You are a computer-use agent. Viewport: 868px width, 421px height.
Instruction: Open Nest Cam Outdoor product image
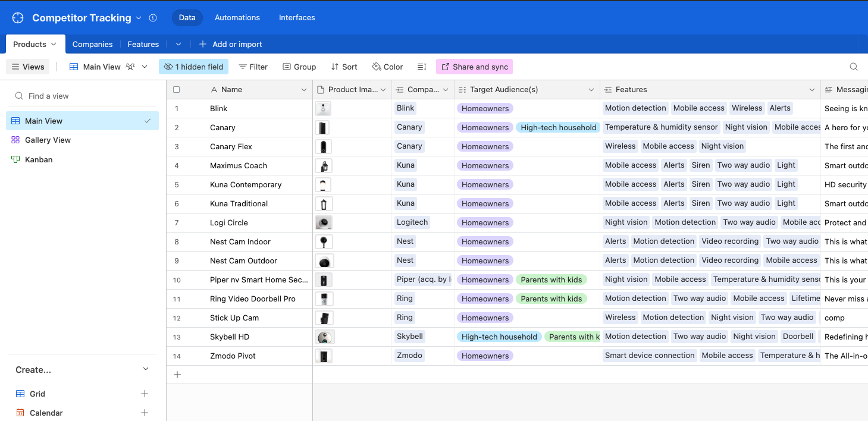[x=324, y=260]
